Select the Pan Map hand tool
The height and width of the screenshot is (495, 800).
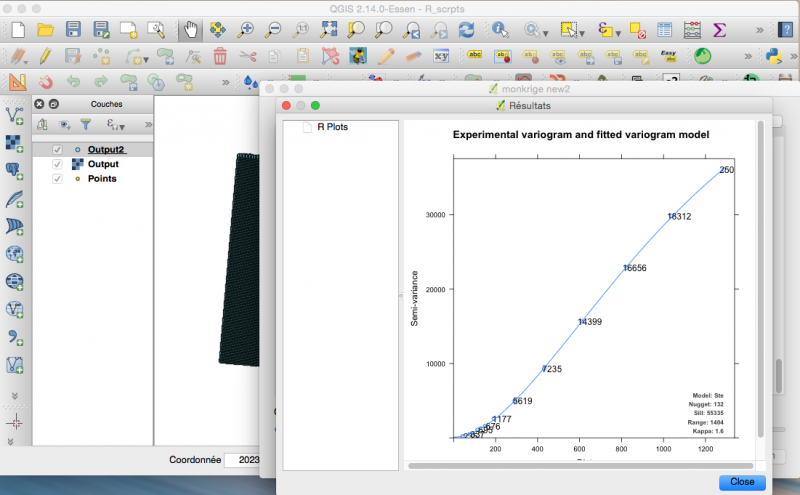[x=189, y=29]
